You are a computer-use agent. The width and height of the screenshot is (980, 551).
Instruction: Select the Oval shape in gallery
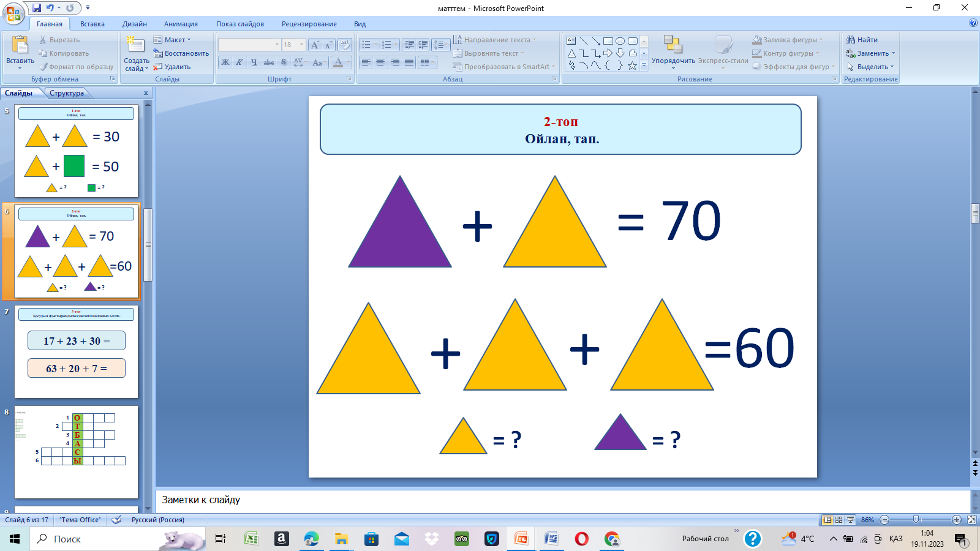(620, 41)
